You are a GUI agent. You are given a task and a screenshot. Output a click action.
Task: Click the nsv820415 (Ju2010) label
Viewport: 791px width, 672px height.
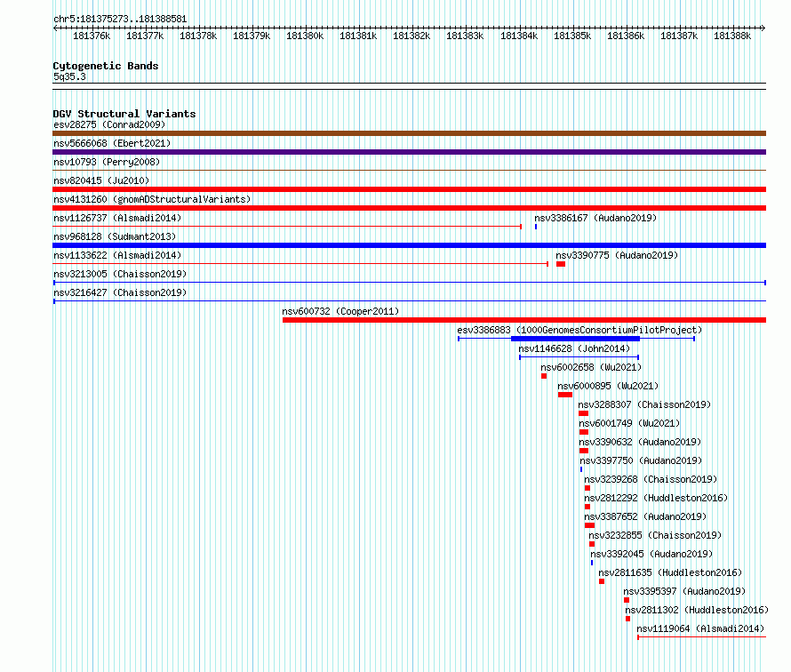click(101, 180)
